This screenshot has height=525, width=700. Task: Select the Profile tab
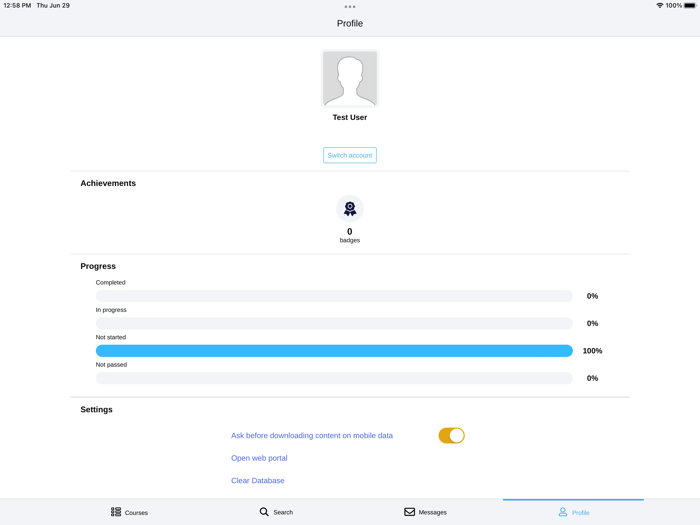tap(574, 512)
